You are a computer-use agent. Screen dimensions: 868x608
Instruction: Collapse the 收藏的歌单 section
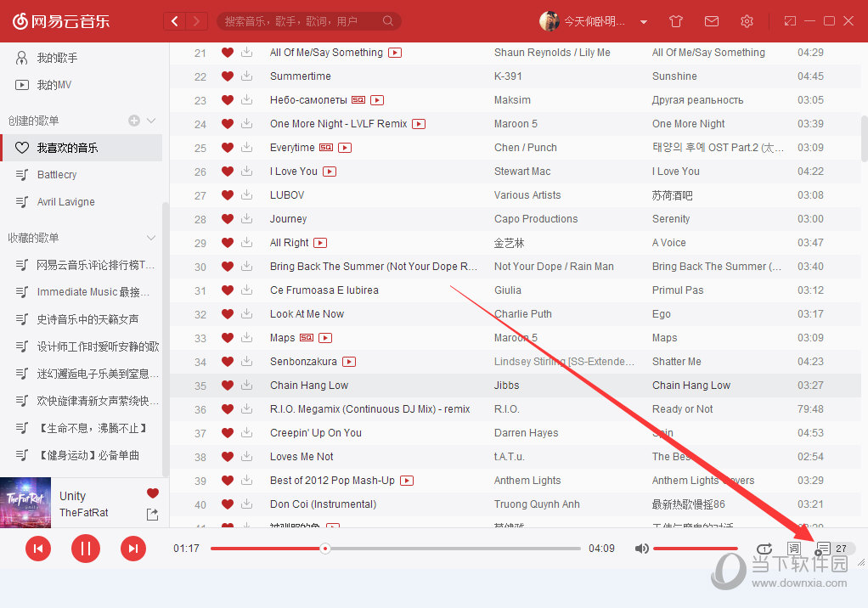(x=152, y=238)
